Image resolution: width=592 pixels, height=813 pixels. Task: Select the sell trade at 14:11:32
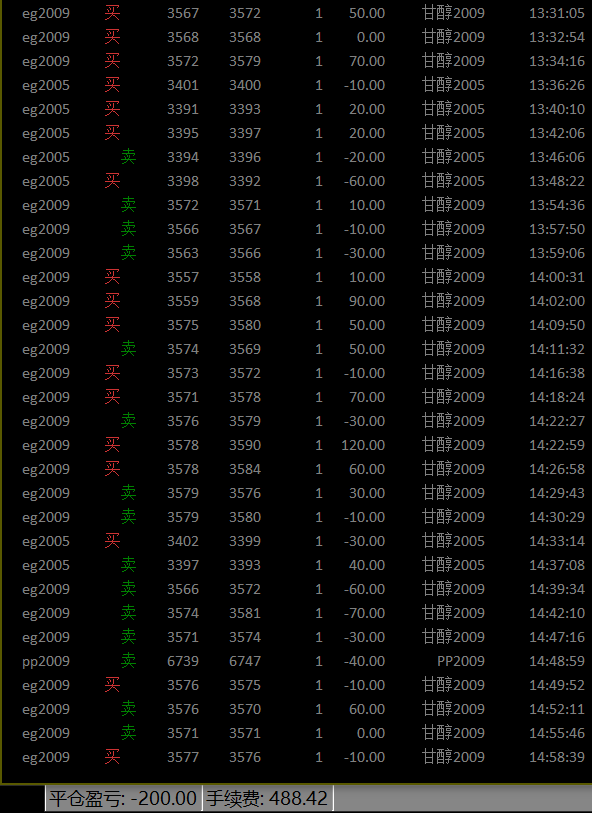point(303,349)
